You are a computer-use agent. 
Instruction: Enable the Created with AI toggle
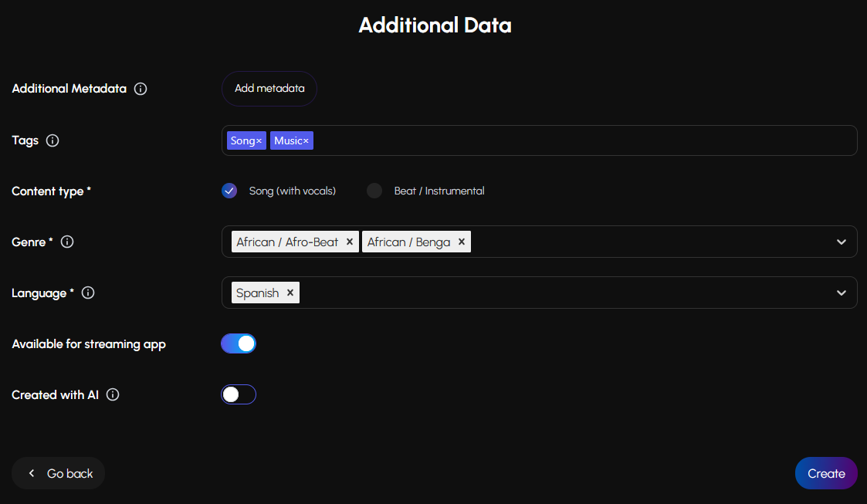point(239,394)
